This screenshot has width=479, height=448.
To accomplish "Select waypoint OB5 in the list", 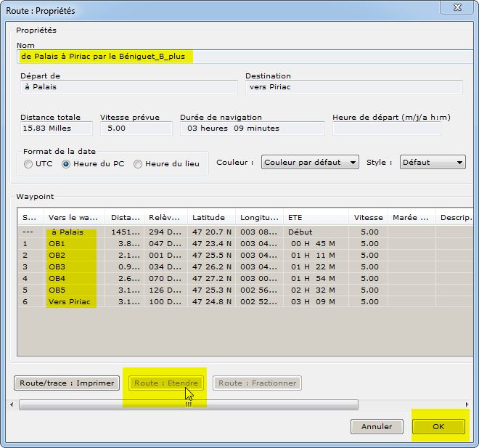I will [245, 290].
